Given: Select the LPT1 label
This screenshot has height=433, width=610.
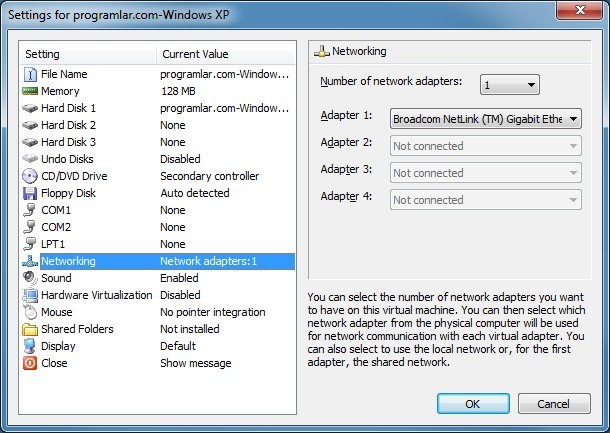Looking at the screenshot, I should (53, 244).
